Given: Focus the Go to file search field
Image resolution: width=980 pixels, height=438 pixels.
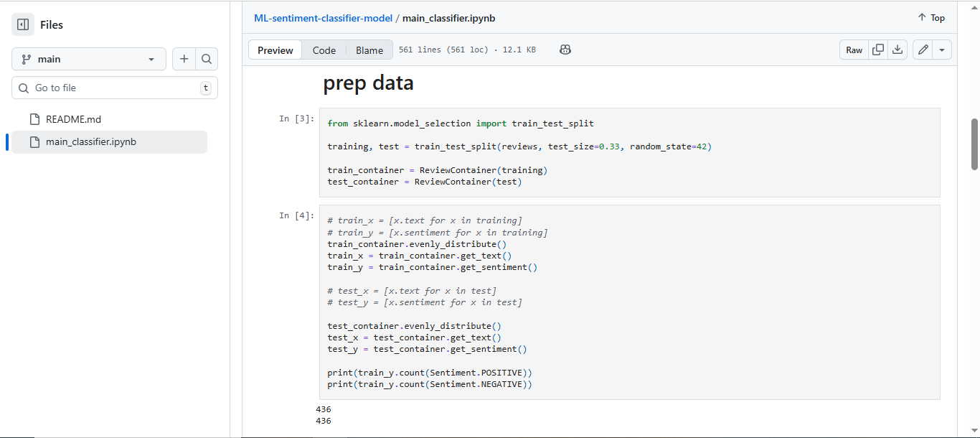Looking at the screenshot, I should (x=115, y=88).
